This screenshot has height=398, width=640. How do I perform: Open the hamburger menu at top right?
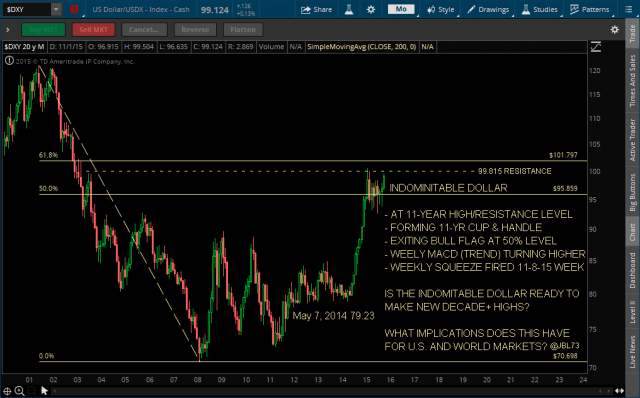point(629,9)
